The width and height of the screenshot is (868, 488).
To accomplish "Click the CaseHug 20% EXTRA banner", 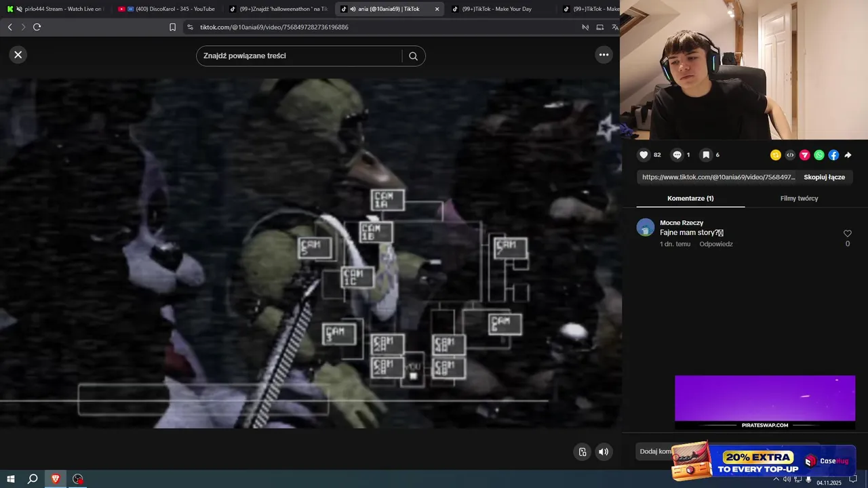I will coord(763,461).
